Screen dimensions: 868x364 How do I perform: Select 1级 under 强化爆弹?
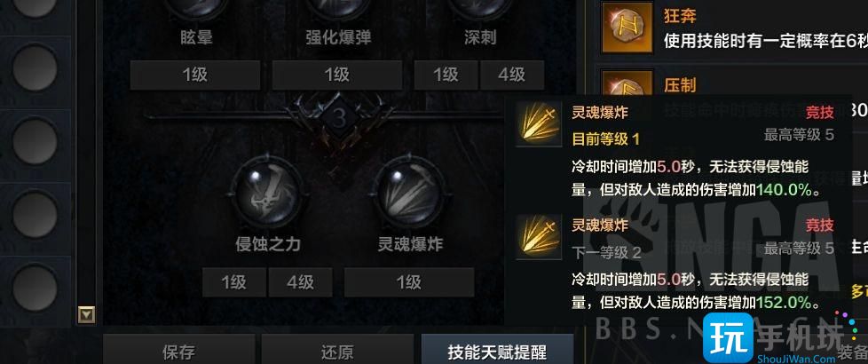pos(337,75)
